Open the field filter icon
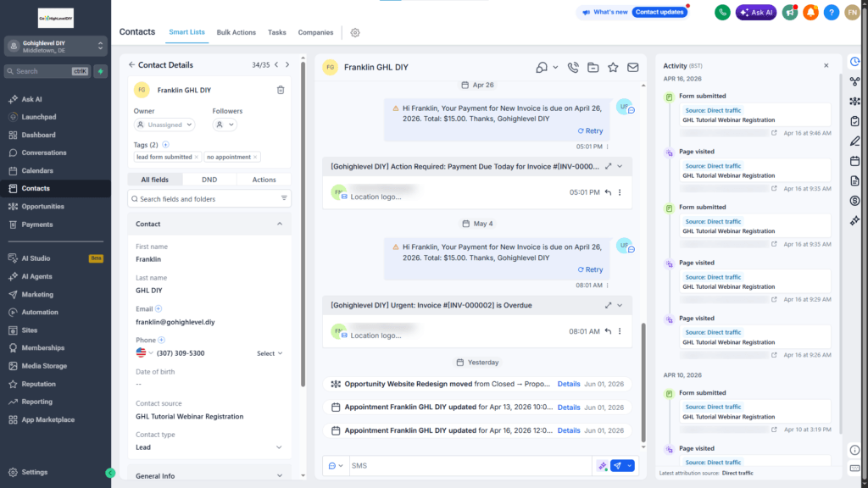868x488 pixels. click(284, 198)
